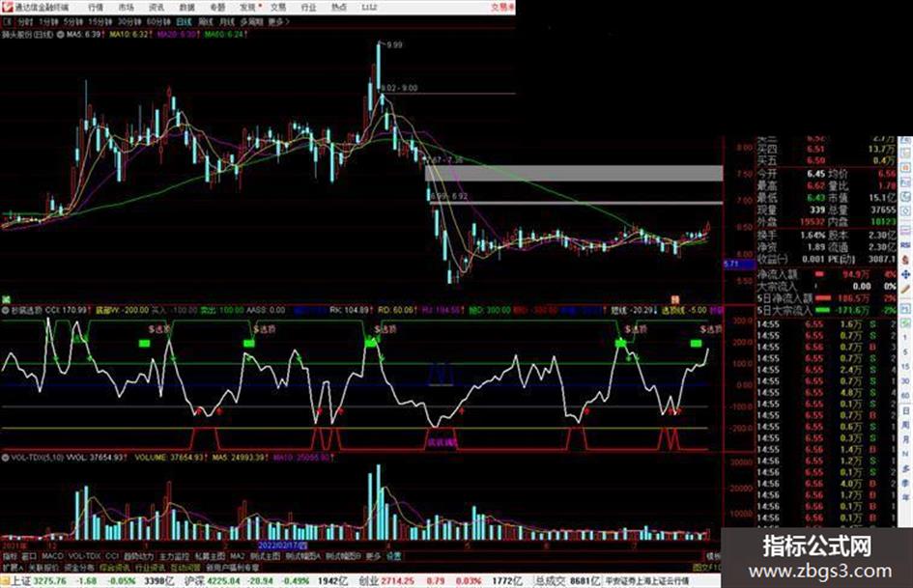Open the 行情 menu in the title bar

click(96, 7)
